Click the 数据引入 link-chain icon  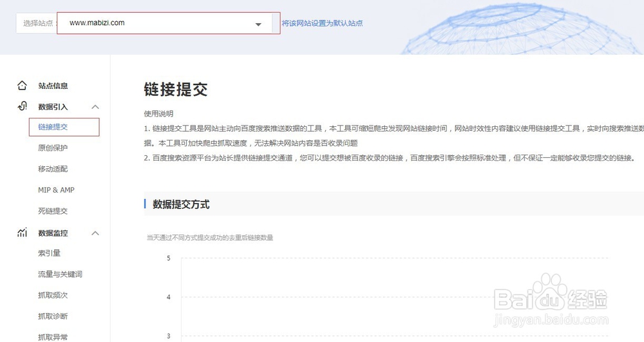coord(22,106)
